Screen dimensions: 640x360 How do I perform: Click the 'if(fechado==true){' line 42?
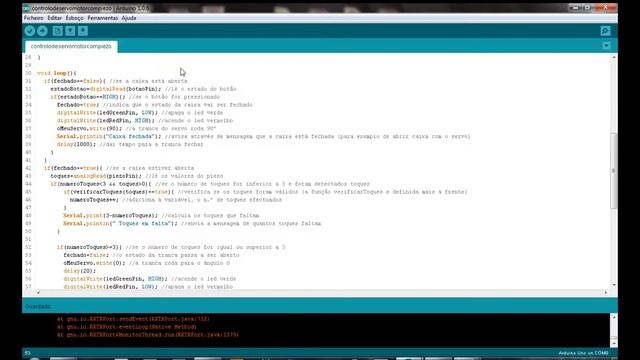[x=119, y=168]
